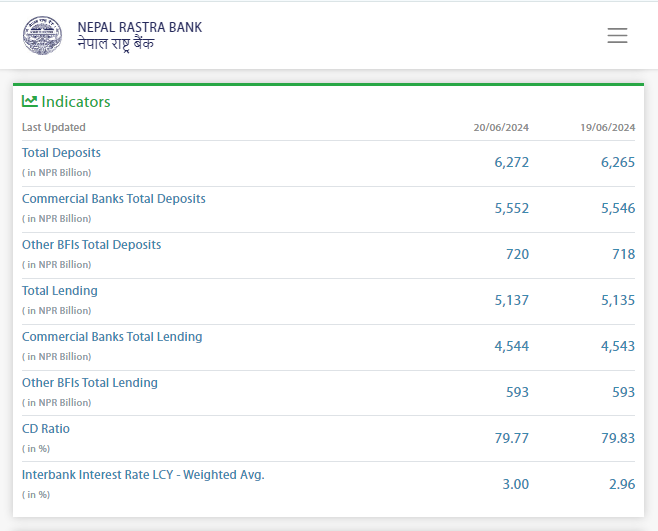Select Other BFIs Total Lending
The height and width of the screenshot is (531, 658).
pos(90,383)
